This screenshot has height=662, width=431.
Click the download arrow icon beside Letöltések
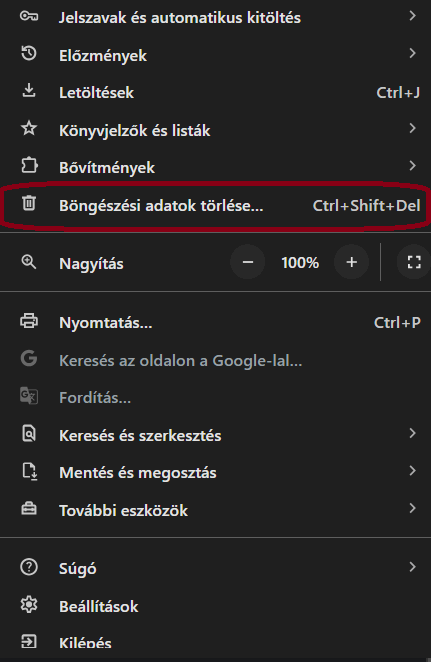[29, 91]
